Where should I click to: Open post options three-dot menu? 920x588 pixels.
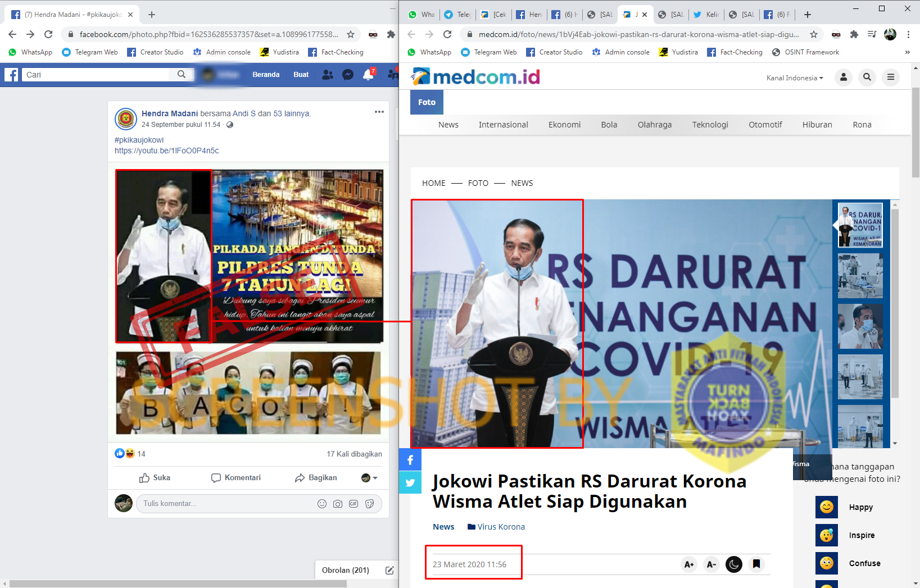(x=379, y=112)
